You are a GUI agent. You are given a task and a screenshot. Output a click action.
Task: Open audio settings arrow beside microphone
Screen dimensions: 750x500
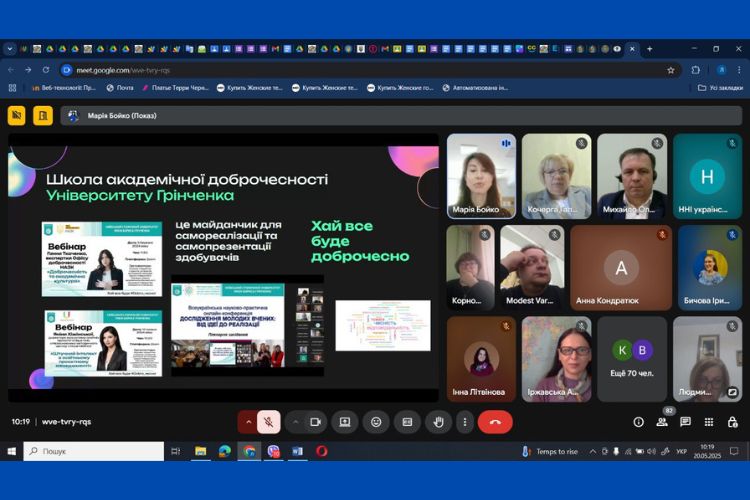tap(248, 422)
